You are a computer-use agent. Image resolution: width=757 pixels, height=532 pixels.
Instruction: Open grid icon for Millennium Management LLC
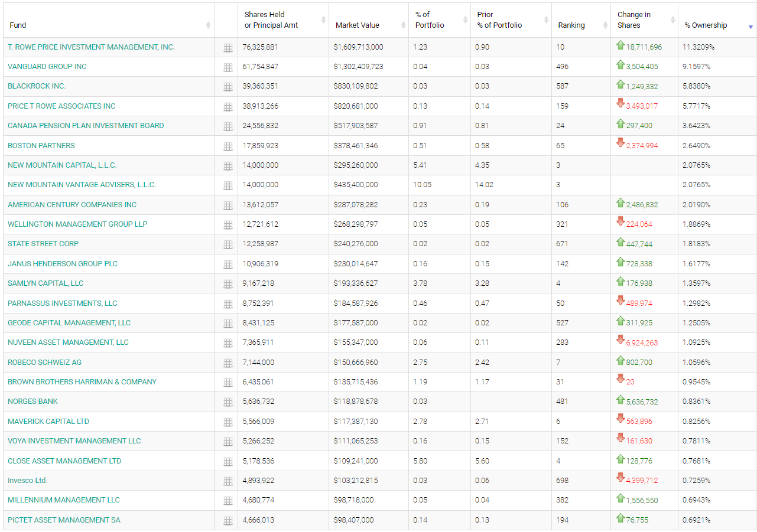point(228,501)
